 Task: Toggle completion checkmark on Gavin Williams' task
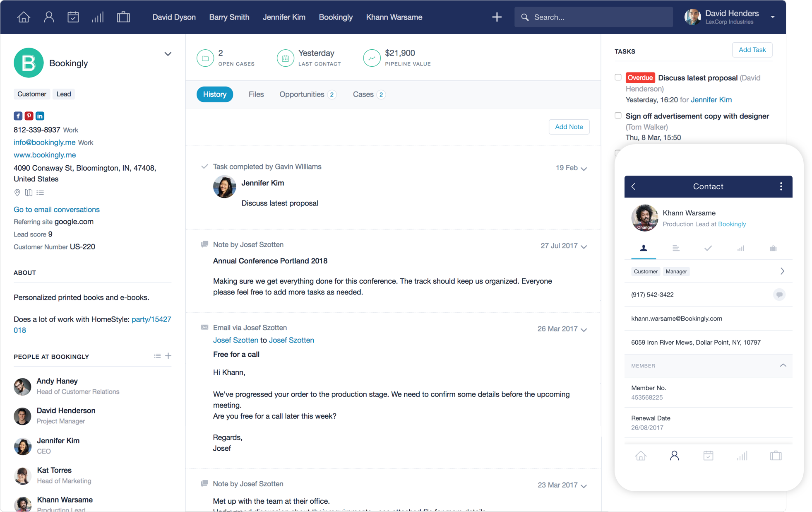pyautogui.click(x=204, y=166)
